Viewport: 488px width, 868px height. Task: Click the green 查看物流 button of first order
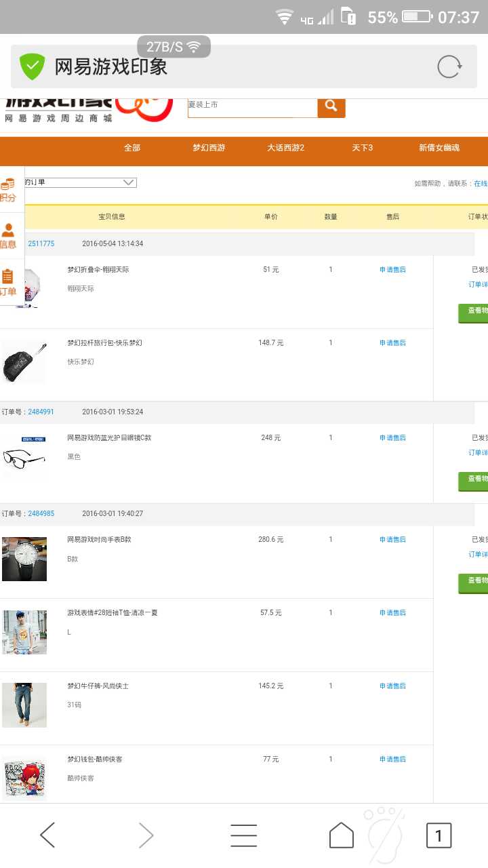473,313
